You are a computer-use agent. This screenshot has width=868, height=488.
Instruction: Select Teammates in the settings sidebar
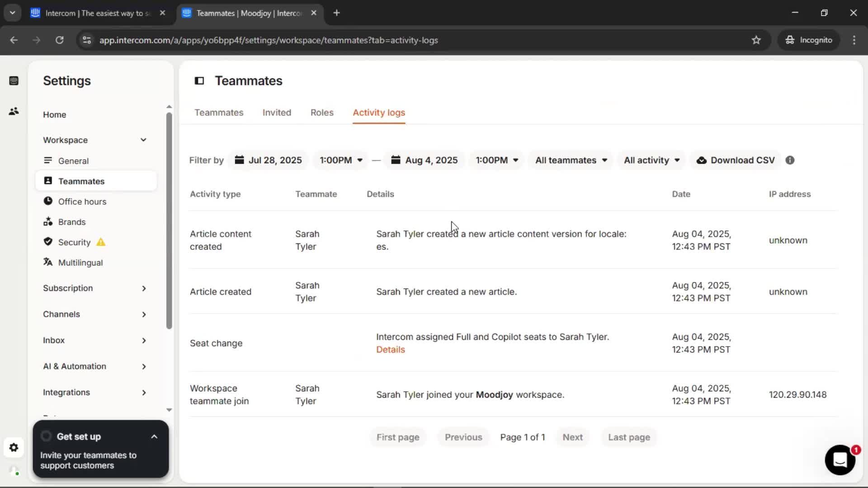point(96,181)
